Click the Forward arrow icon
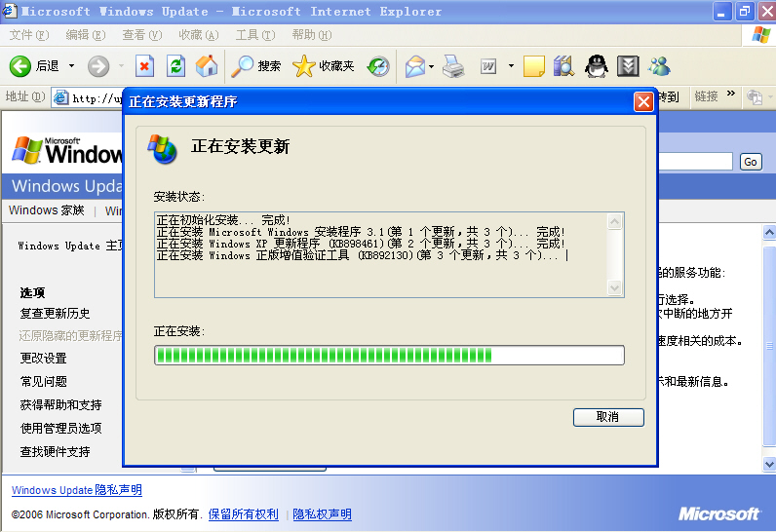Viewport: 776px width, 532px height. (98, 65)
